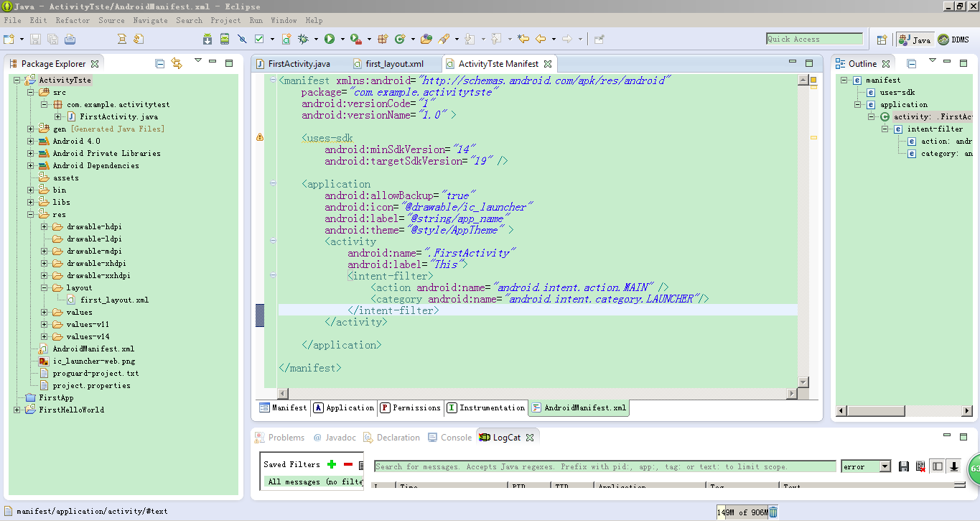Click the green Run button icon

330,39
